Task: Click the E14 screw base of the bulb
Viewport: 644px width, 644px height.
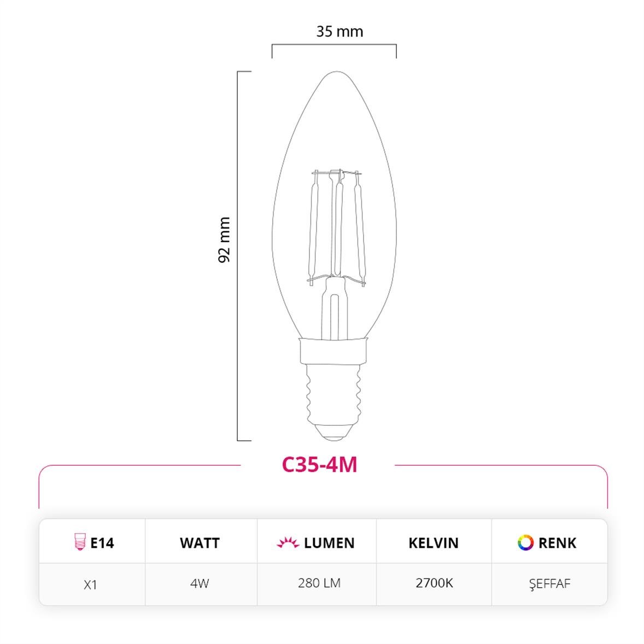Action: coord(334,402)
